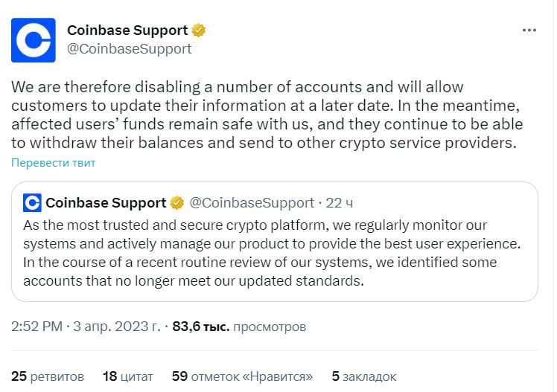Screen dimensions: 557x392
Task: Click the gold verified badge beside Coinbase Support
Action: point(199,30)
